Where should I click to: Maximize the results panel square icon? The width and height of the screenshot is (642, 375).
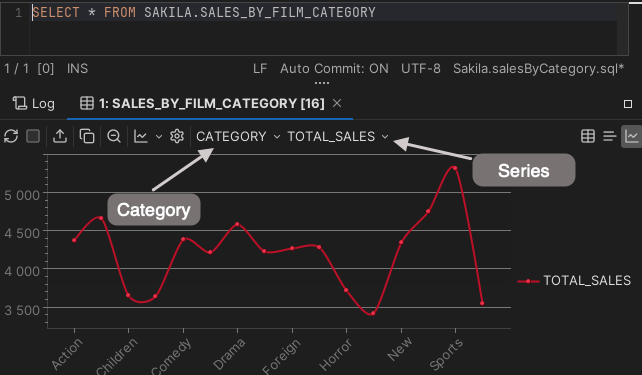point(628,104)
